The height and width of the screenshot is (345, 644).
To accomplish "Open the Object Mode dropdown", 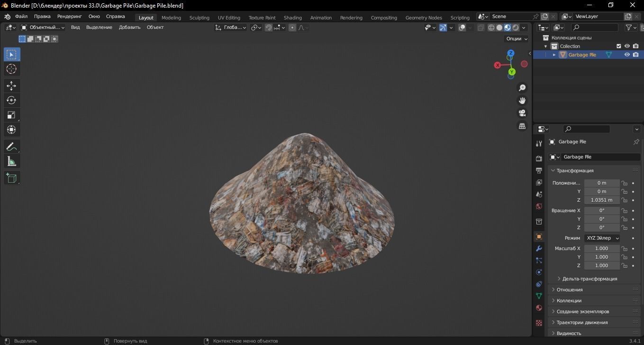I will point(42,28).
